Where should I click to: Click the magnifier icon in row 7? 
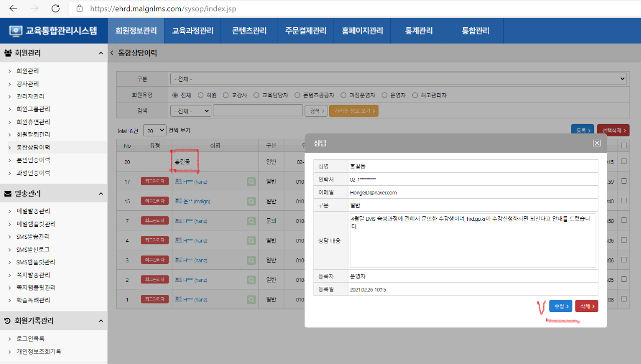(x=251, y=221)
